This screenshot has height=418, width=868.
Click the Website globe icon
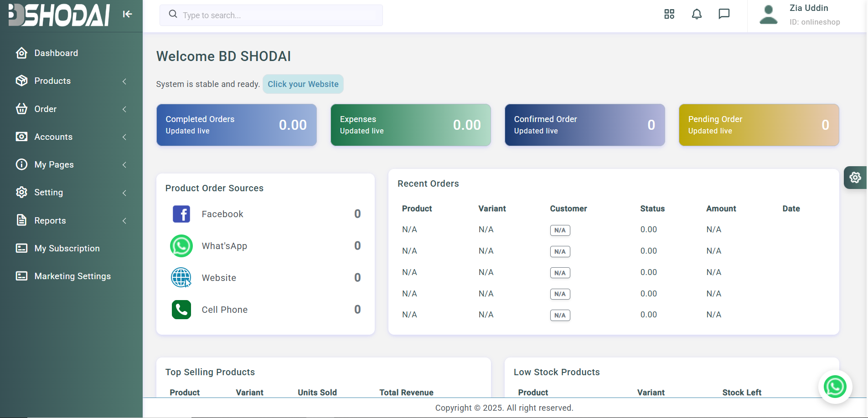181,278
